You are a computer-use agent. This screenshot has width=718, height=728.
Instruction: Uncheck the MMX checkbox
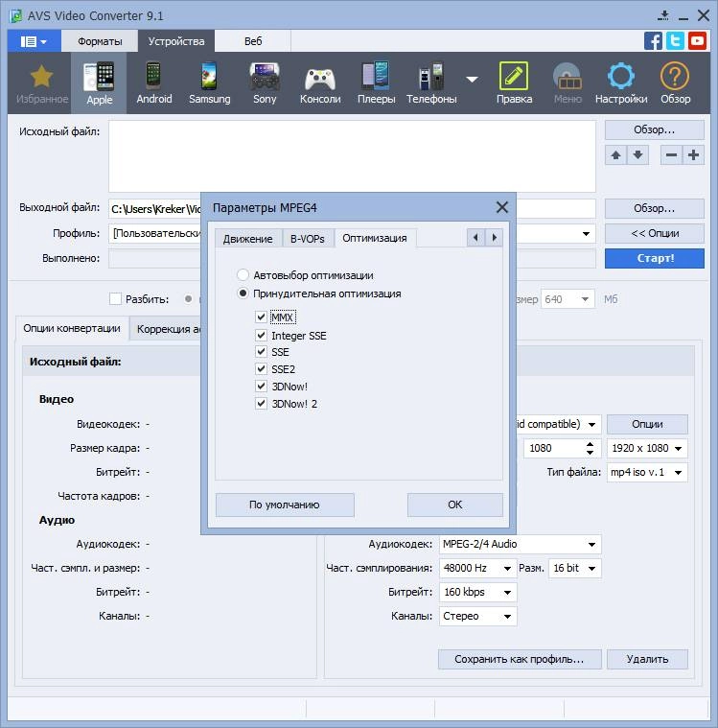[x=261, y=317]
